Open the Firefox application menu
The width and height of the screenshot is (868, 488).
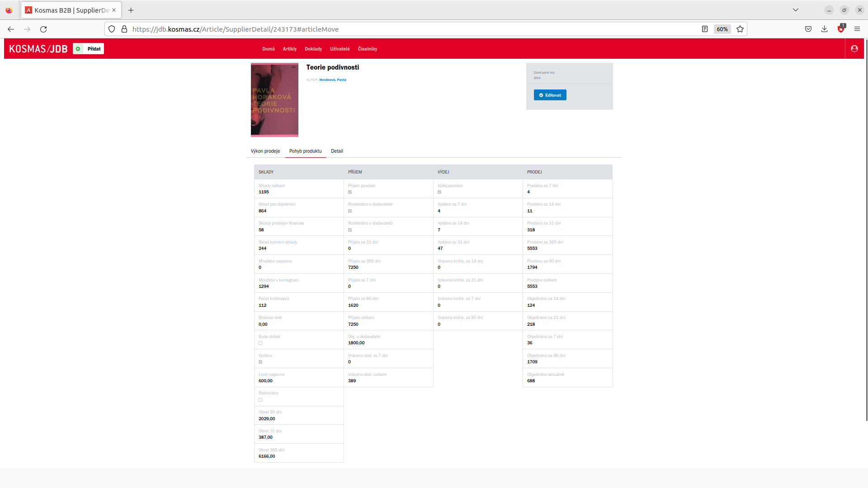pos(857,29)
